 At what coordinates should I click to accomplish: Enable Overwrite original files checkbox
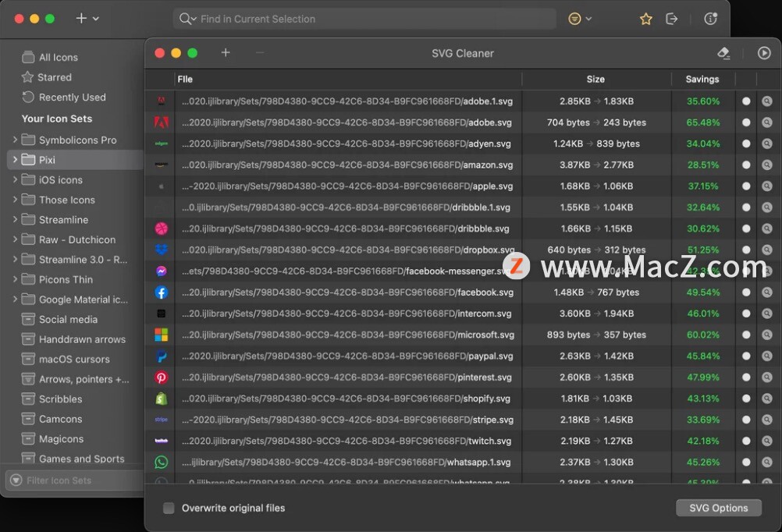169,508
